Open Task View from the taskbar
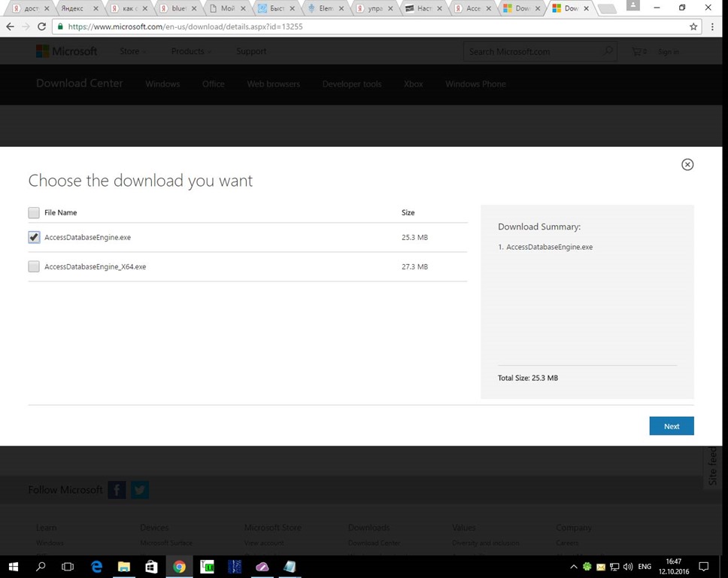The height and width of the screenshot is (578, 728). [68, 567]
